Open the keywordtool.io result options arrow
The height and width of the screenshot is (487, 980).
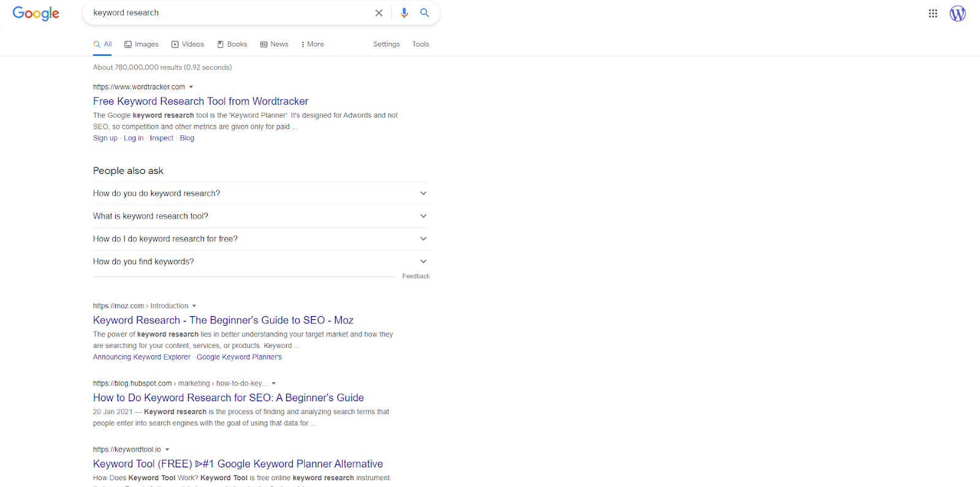pyautogui.click(x=167, y=450)
